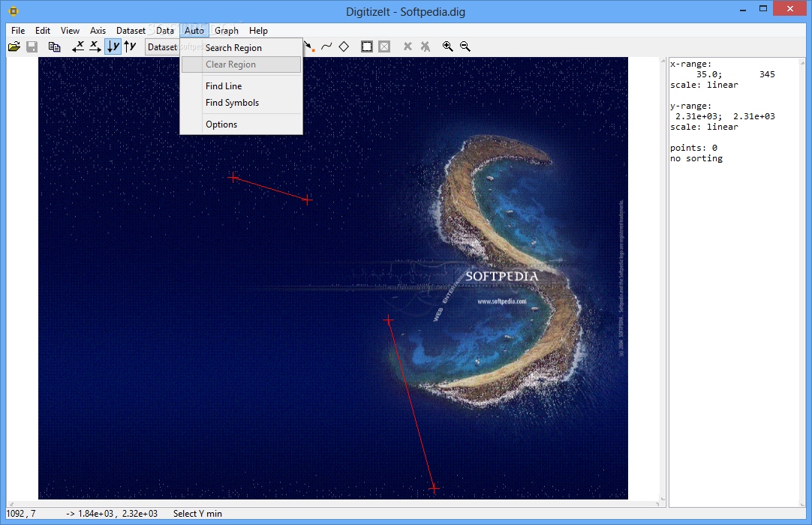This screenshot has width=812, height=525.
Task: Open the View menu
Action: tap(70, 31)
